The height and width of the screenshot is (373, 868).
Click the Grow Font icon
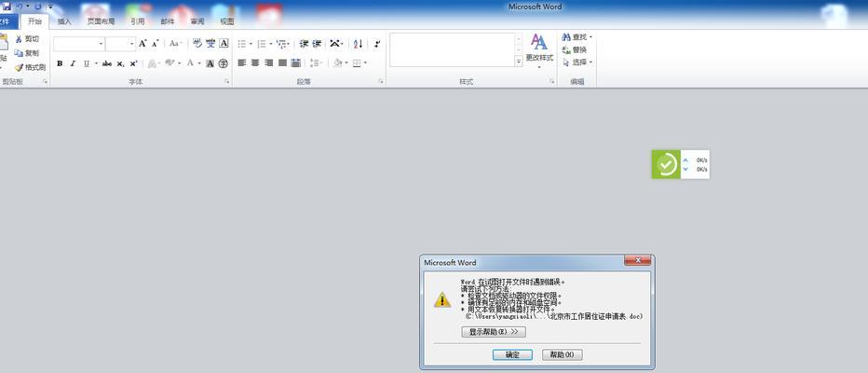pos(142,43)
